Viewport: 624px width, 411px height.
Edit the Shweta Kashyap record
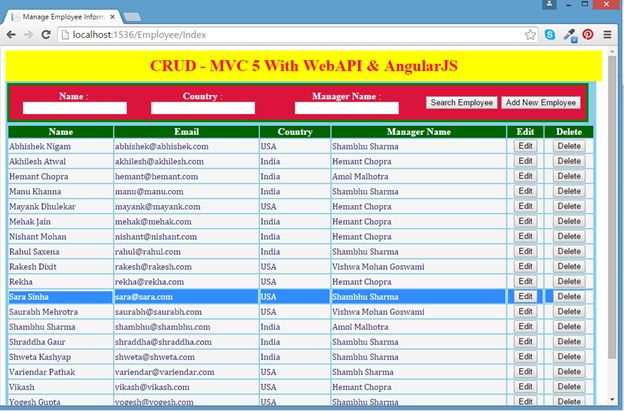(525, 357)
